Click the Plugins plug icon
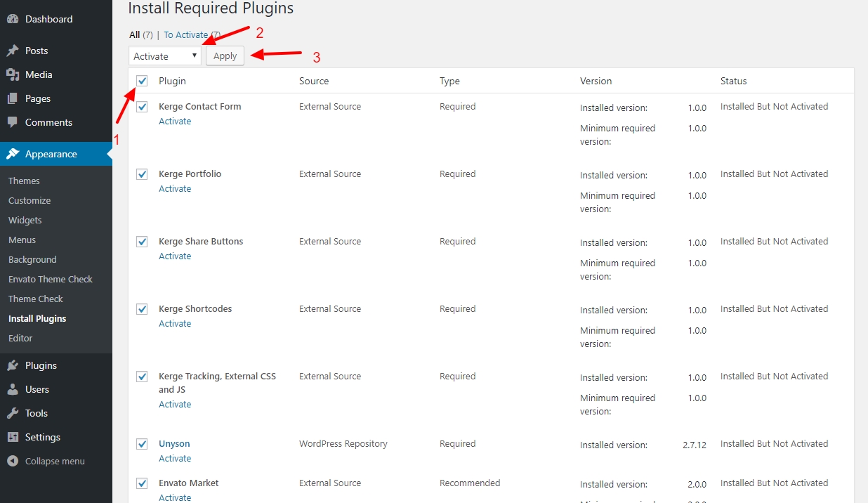 click(13, 365)
